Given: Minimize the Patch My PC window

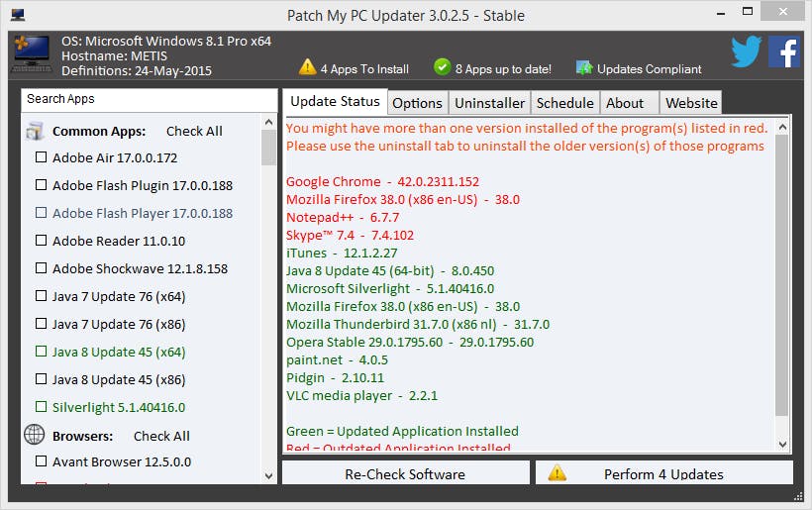Looking at the screenshot, I should (x=720, y=13).
